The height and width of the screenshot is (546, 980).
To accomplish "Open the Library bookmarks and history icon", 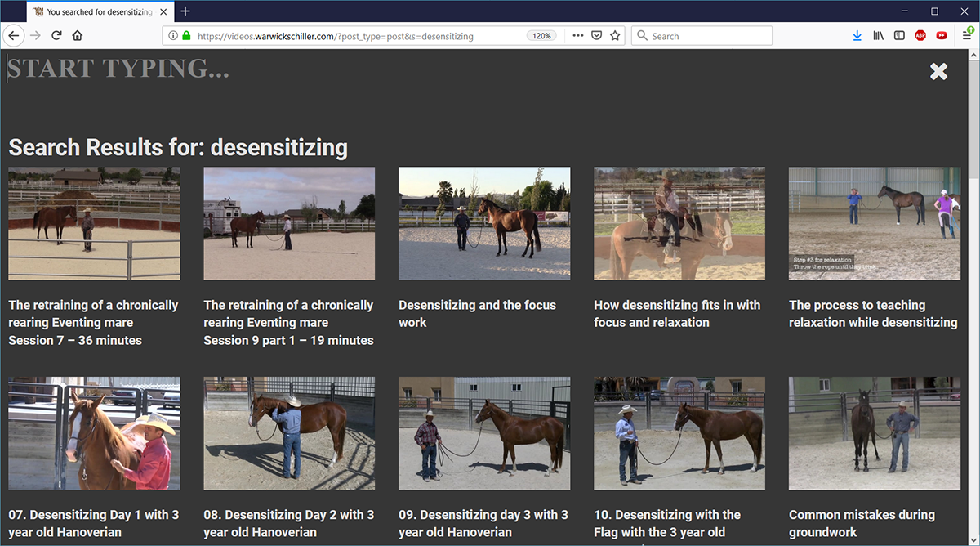I will pyautogui.click(x=879, y=36).
